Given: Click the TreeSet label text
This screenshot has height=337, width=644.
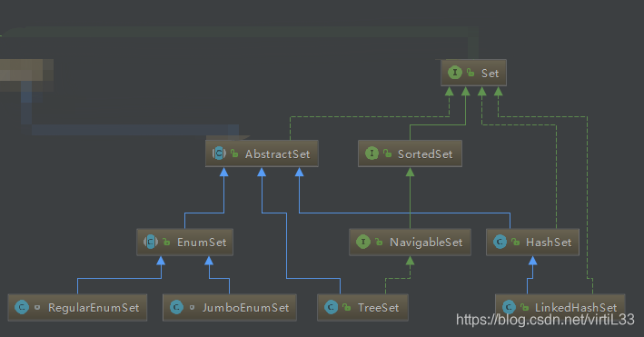Looking at the screenshot, I should coord(378,308).
